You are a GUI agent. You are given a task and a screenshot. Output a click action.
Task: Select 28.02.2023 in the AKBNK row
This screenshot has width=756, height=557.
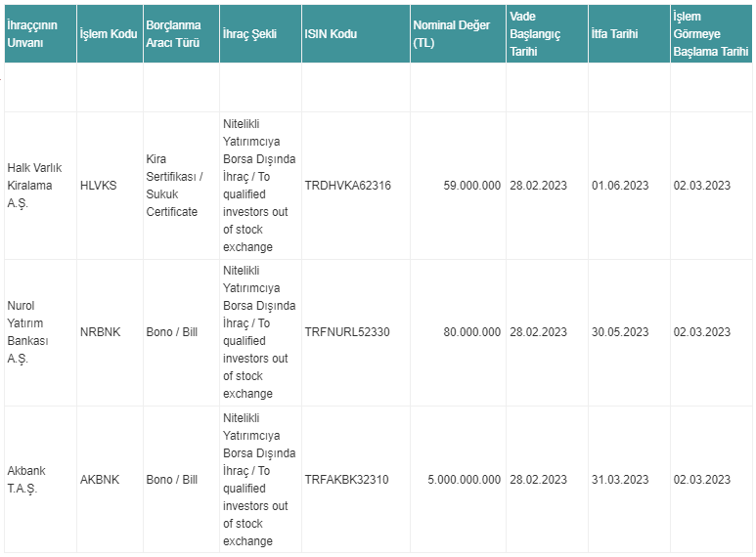pyautogui.click(x=538, y=480)
